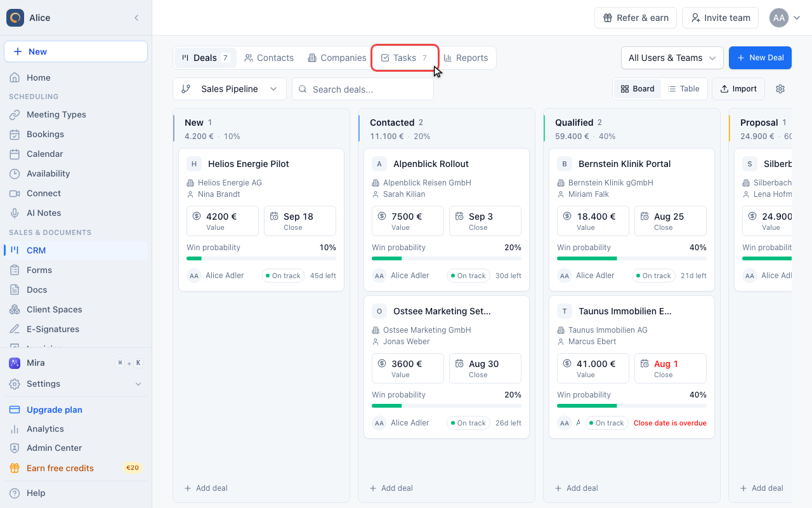Launch the Mira assistant
The image size is (812, 508).
coord(76,363)
